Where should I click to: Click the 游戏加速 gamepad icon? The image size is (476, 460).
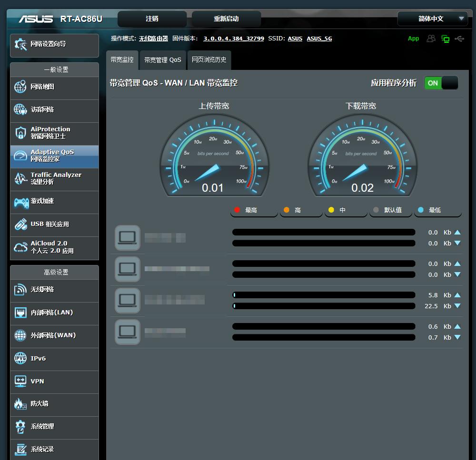[20, 202]
